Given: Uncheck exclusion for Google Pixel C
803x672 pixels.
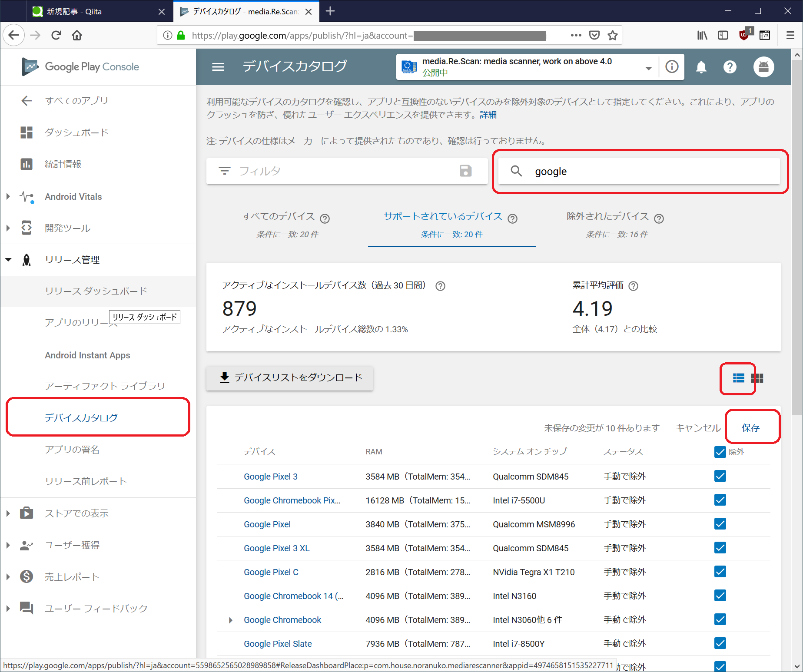Looking at the screenshot, I should [x=720, y=572].
